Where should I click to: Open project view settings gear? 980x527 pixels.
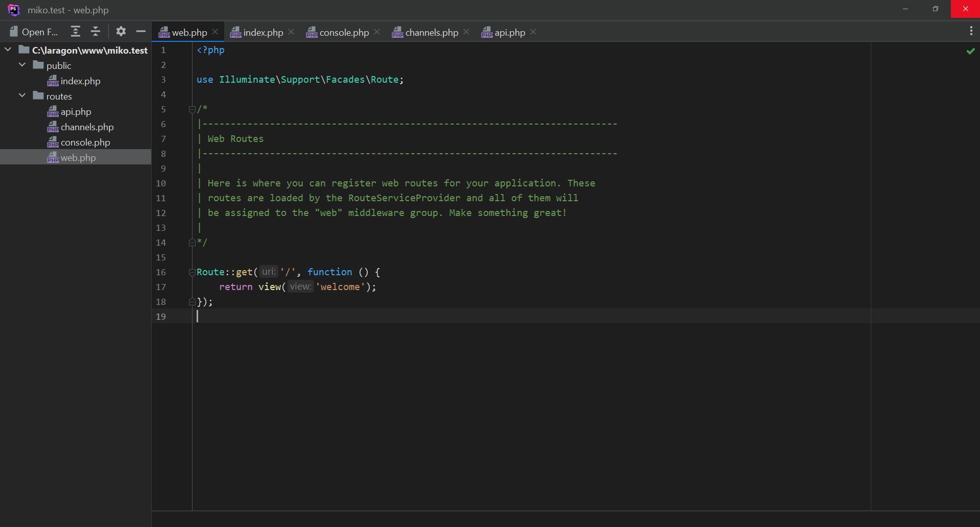(121, 32)
